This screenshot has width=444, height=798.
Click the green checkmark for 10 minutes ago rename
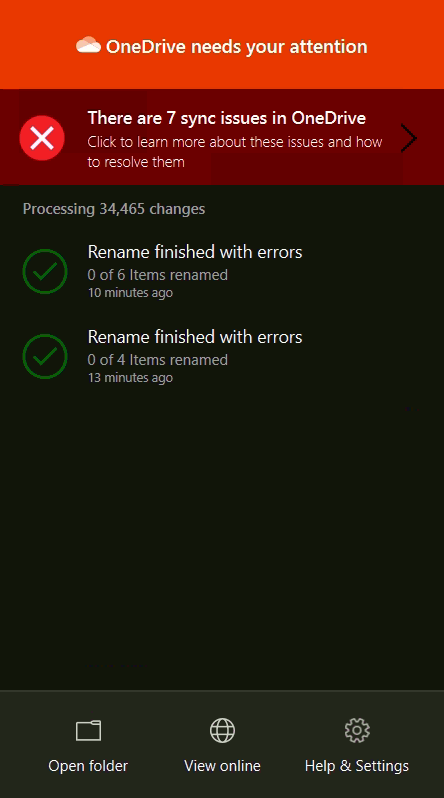(45, 271)
